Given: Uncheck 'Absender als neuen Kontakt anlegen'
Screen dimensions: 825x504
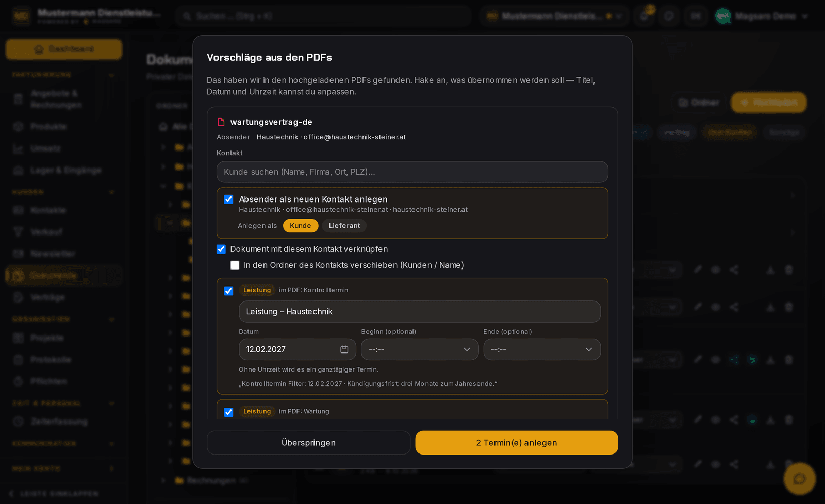Looking at the screenshot, I should tap(228, 199).
